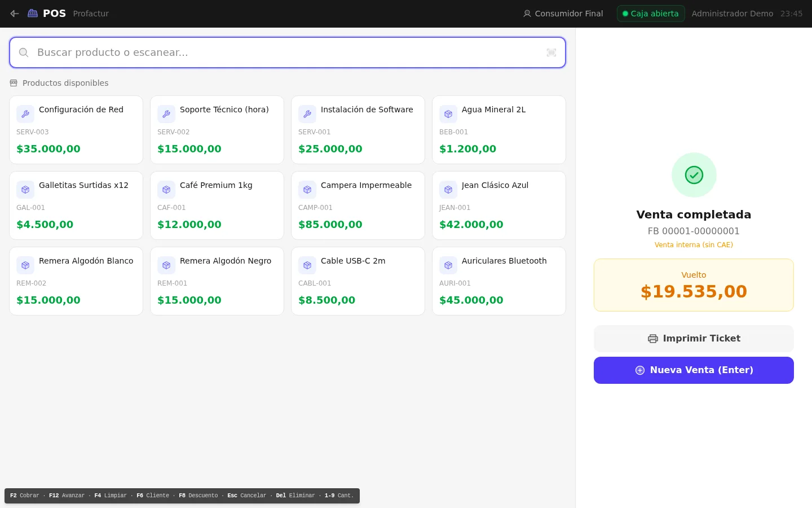Screen dimensions: 812x508
Task: Click the box icon on Jean Clásico Azul
Action: point(448,190)
